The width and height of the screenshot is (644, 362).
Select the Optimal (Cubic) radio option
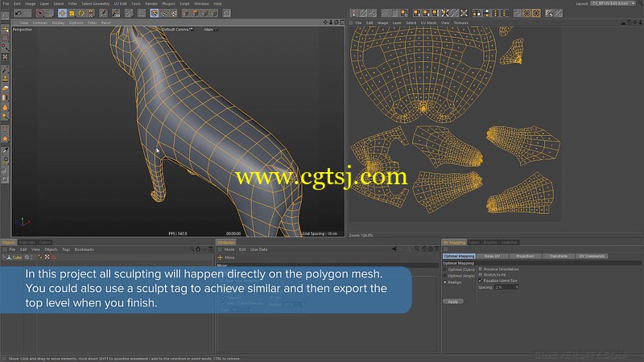click(445, 269)
